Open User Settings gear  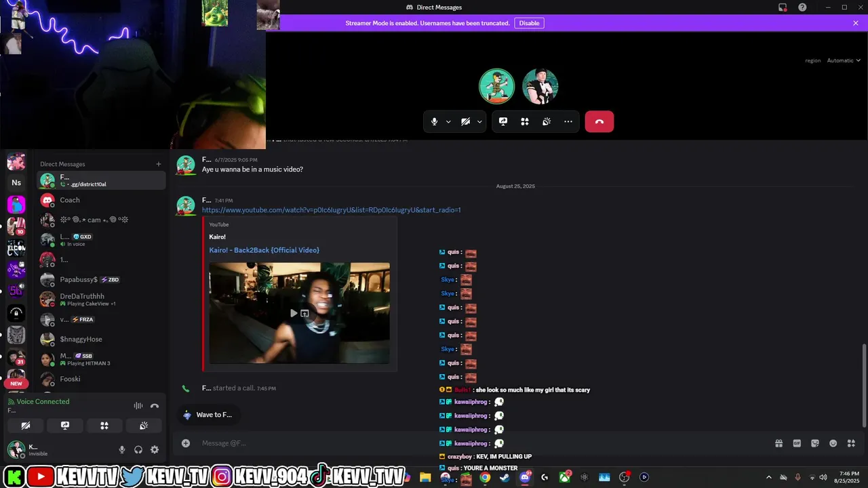pos(155,449)
